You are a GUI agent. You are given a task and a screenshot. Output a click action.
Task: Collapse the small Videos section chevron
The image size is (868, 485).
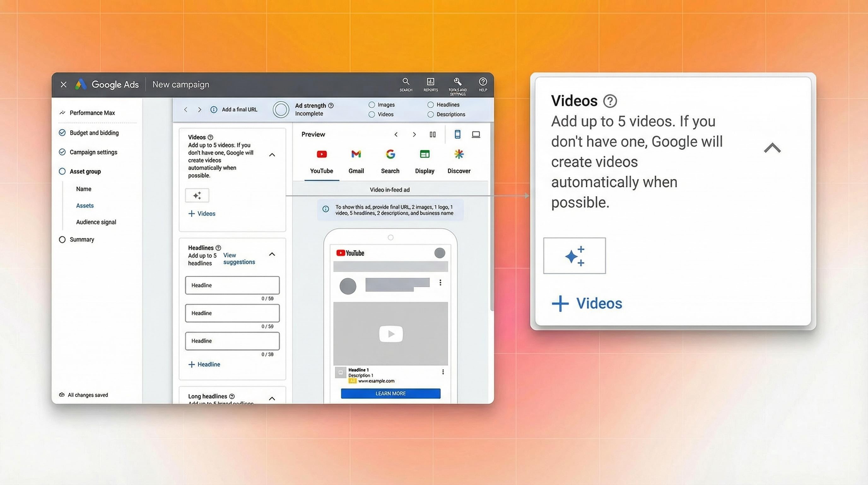(x=272, y=155)
